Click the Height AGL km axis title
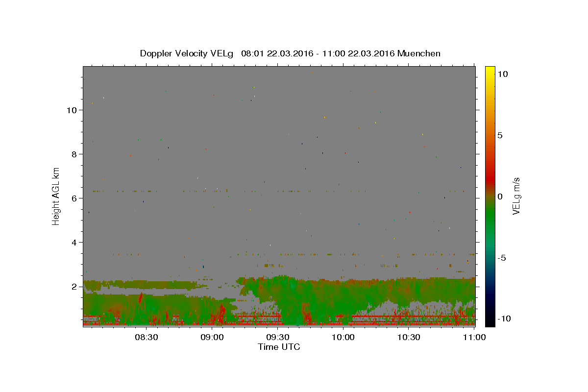Screen dimensions: 588x392 [56, 196]
